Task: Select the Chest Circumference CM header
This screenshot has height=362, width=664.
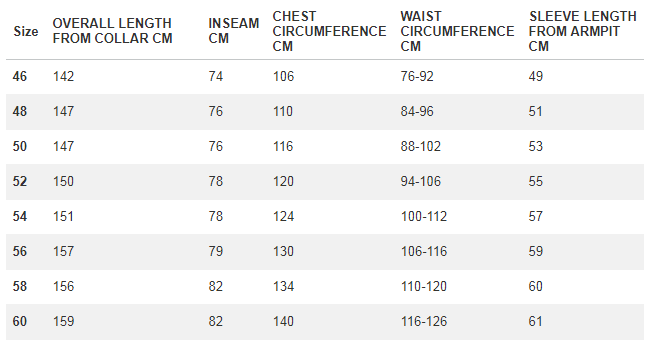Action: coord(329,31)
